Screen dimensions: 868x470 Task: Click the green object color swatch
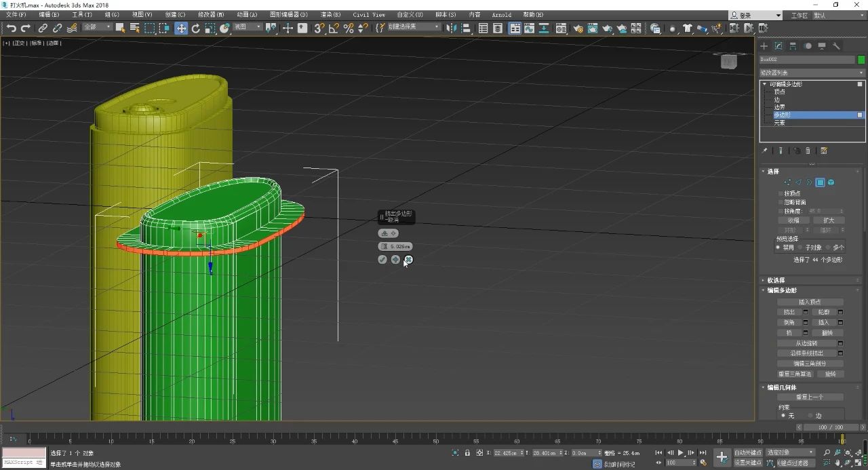[x=861, y=60]
